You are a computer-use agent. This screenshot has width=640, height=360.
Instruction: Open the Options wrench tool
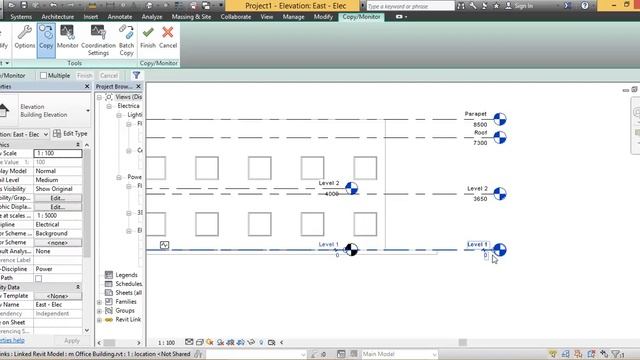24,38
